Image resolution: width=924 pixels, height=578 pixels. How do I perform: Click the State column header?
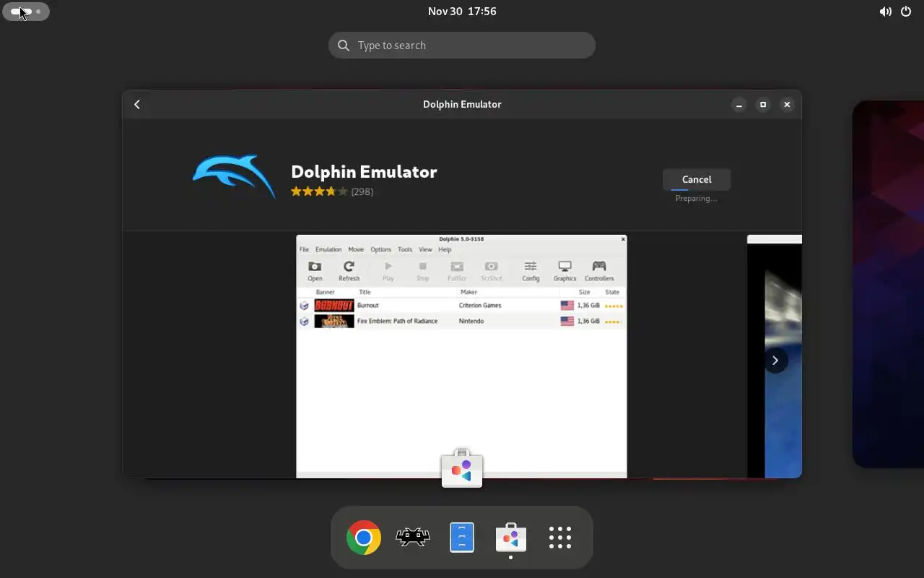tap(612, 292)
